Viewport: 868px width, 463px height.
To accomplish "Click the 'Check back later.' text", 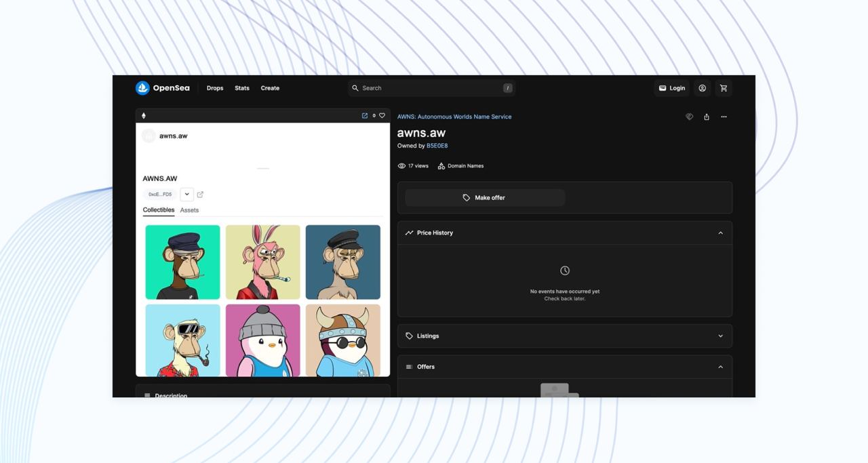I will [x=565, y=299].
